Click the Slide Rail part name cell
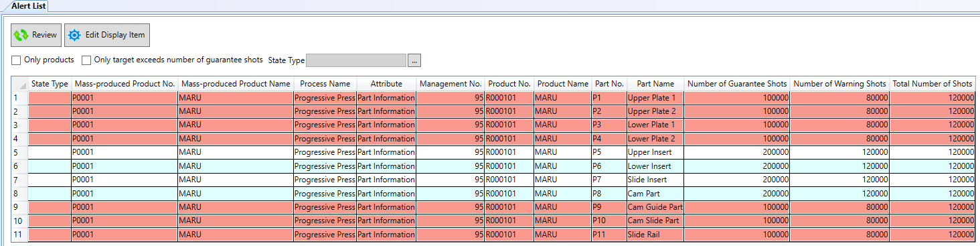The image size is (980, 246). (655, 235)
